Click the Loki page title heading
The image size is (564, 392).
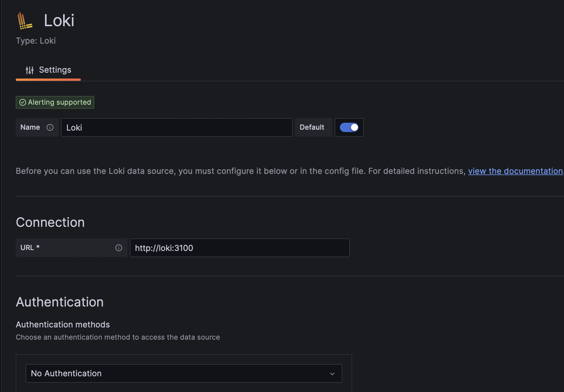click(x=59, y=21)
